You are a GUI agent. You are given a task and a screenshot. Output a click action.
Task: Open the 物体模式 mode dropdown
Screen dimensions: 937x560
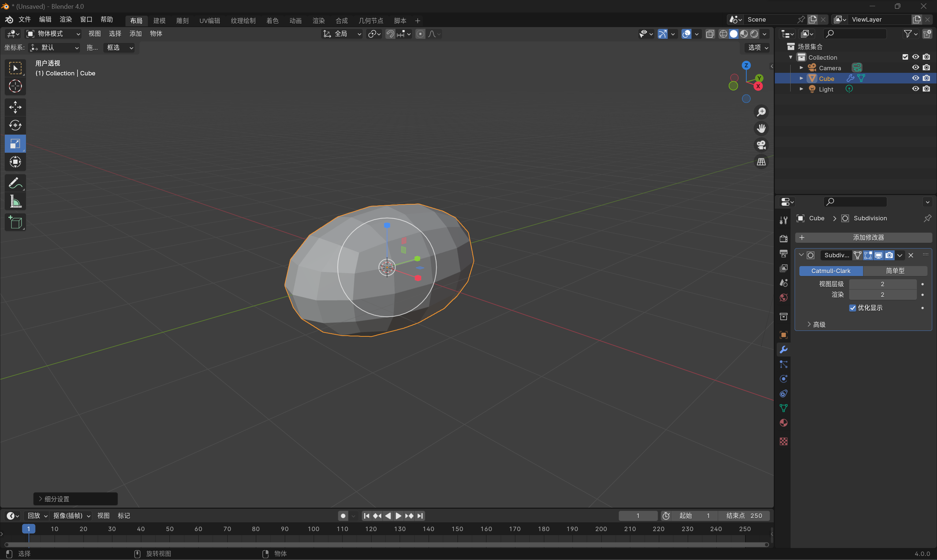pyautogui.click(x=53, y=34)
